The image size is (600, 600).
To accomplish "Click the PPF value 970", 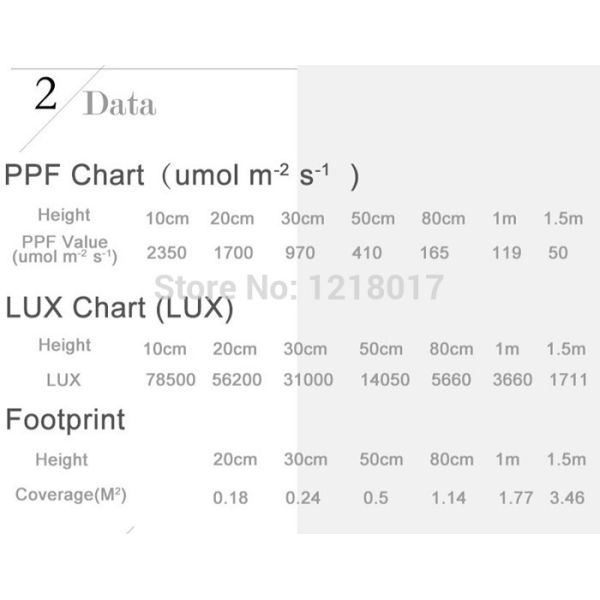I will (x=300, y=253).
